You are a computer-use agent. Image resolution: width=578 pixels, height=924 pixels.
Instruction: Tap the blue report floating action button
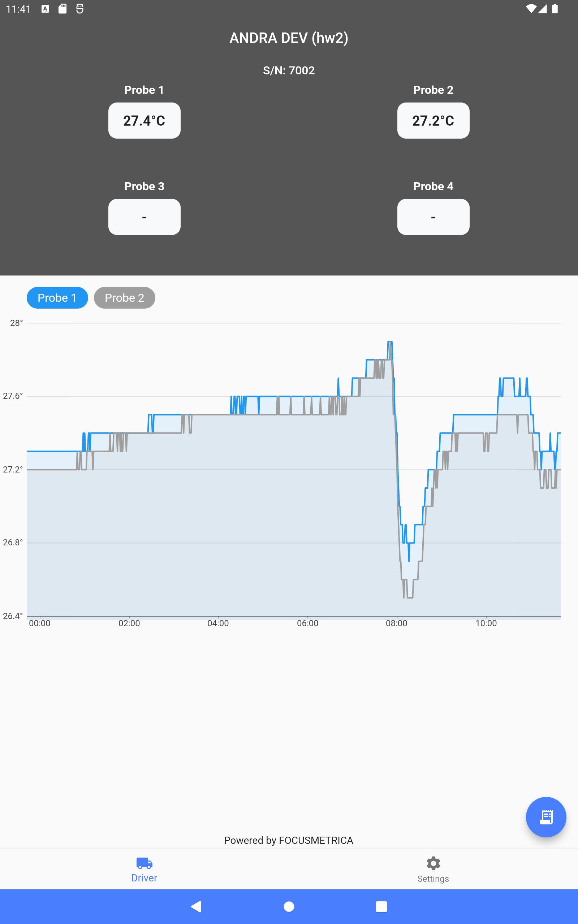coord(546,817)
